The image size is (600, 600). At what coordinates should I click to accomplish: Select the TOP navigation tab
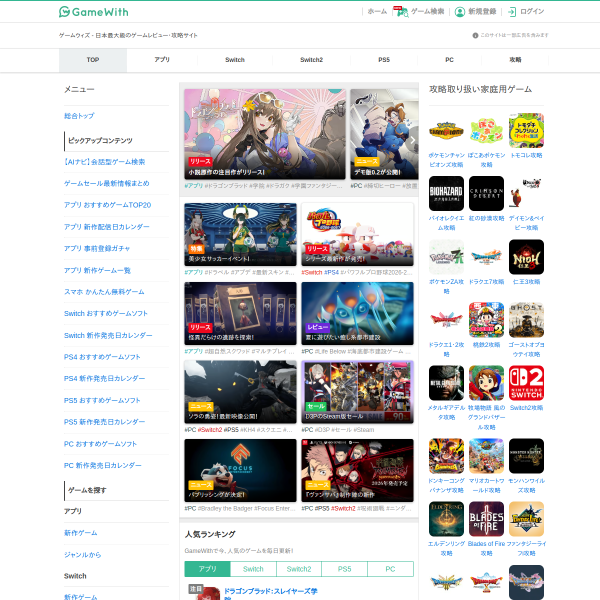93,60
